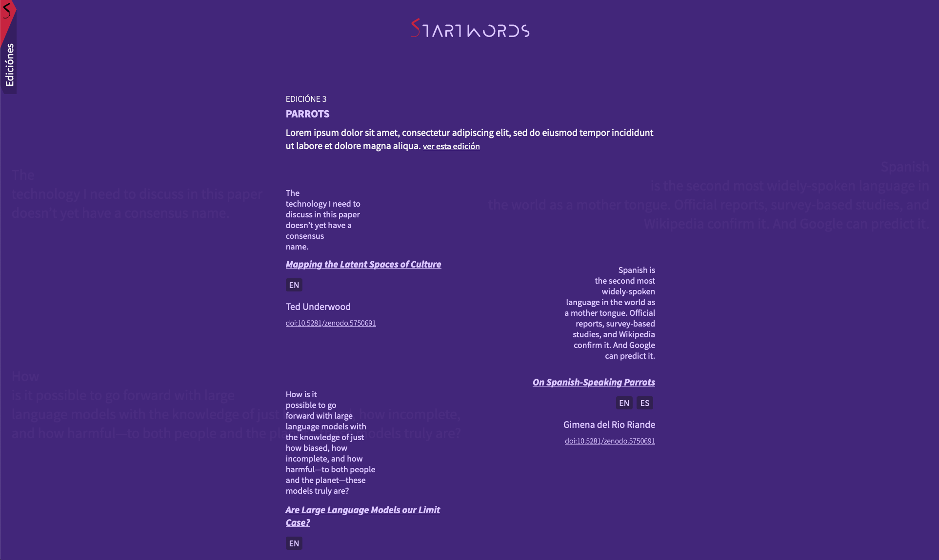Screen dimensions: 939x560
Task: Toggle EN filter on Are Large Language Models
Action: pos(294,542)
